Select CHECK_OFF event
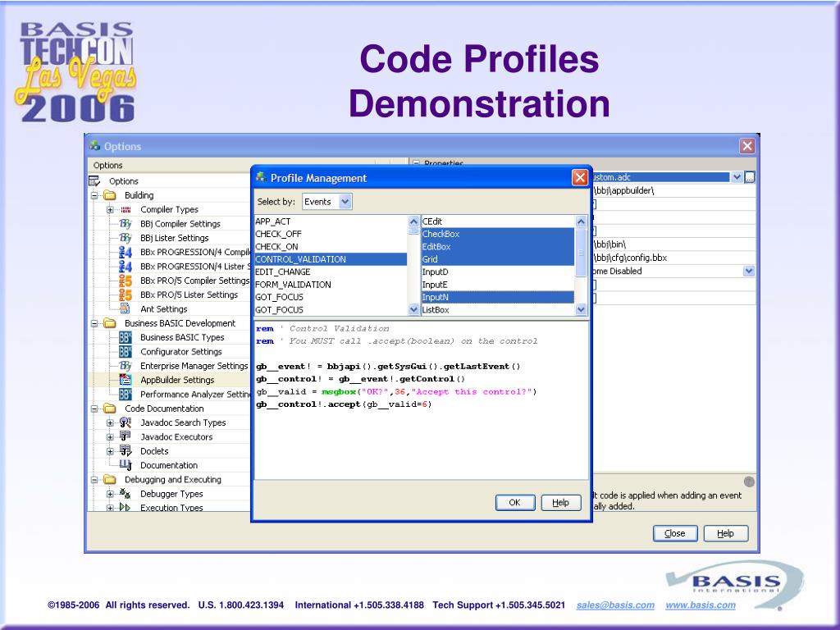The image size is (840, 630). [331, 234]
